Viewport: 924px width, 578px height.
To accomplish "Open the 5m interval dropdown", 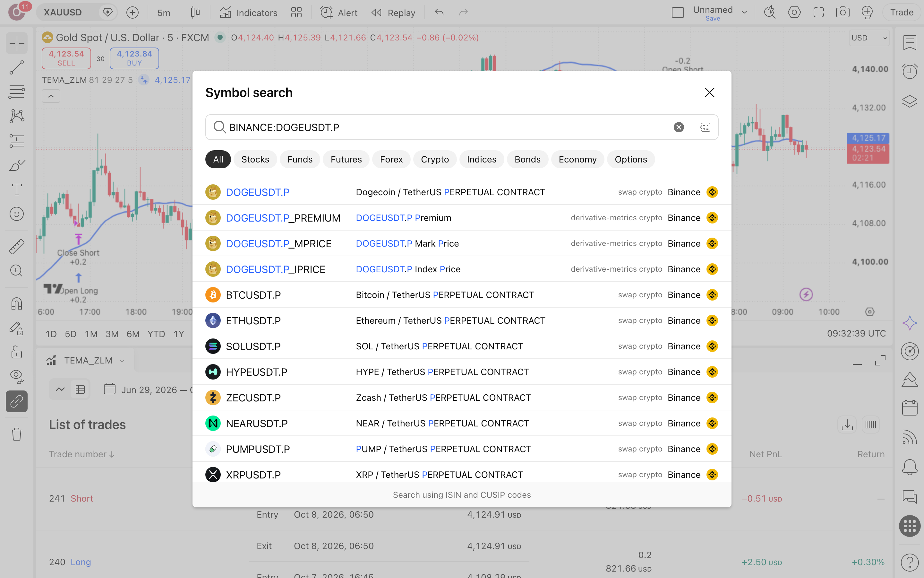I will coord(164,13).
